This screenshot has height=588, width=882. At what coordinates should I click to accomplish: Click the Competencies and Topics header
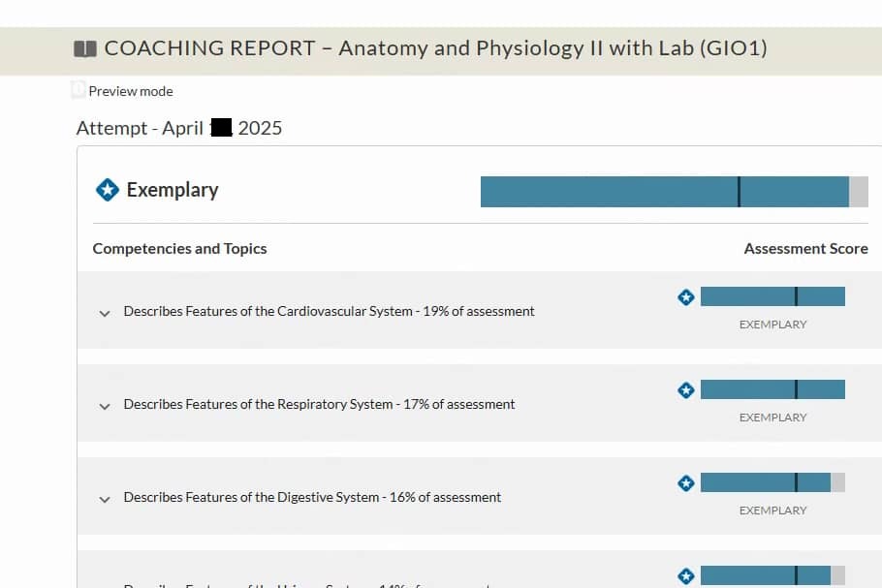[x=179, y=248]
